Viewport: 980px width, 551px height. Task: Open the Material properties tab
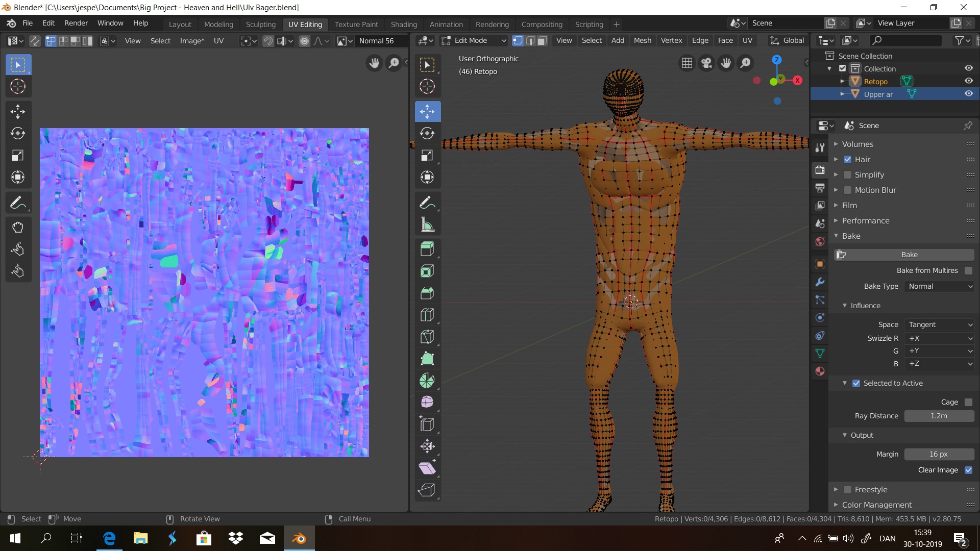[x=820, y=371]
